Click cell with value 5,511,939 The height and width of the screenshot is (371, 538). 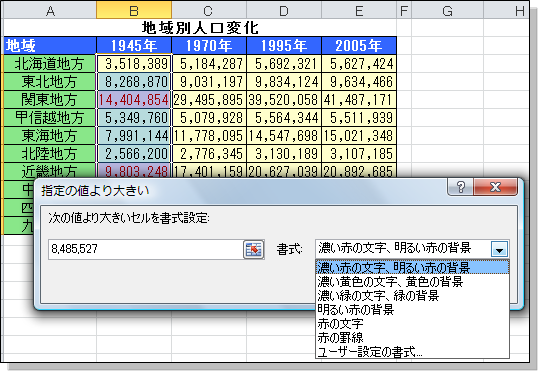359,118
